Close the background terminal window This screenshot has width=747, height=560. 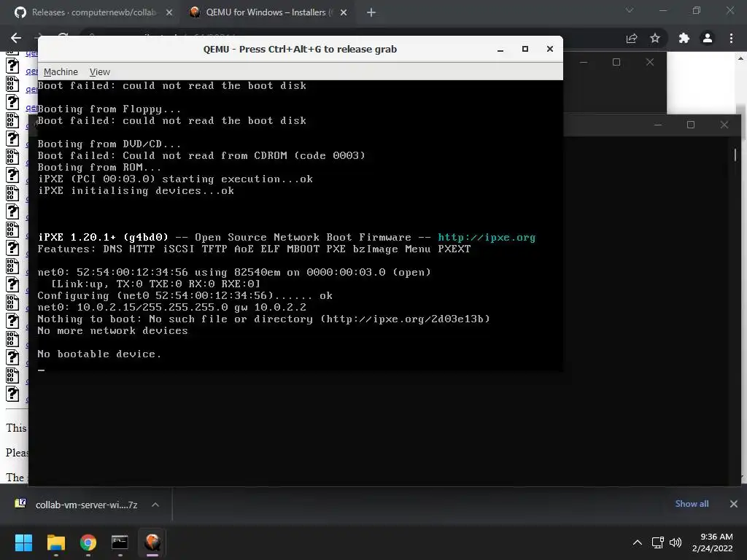724,125
